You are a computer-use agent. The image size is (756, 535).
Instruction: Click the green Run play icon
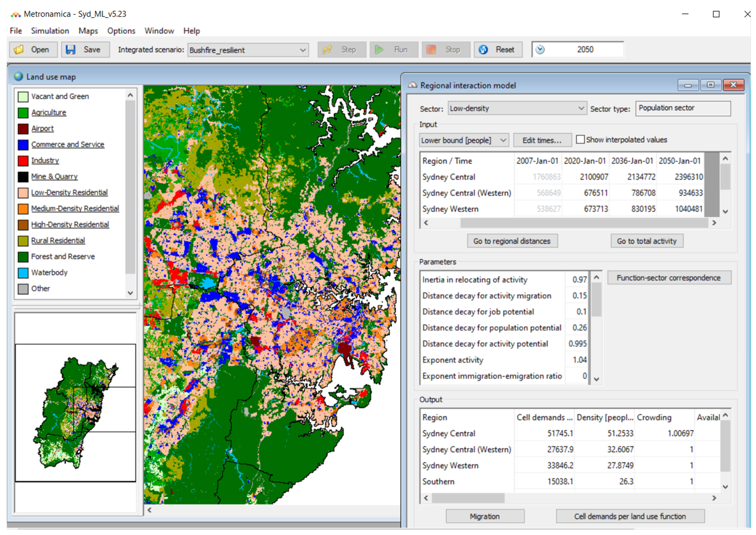[379, 49]
